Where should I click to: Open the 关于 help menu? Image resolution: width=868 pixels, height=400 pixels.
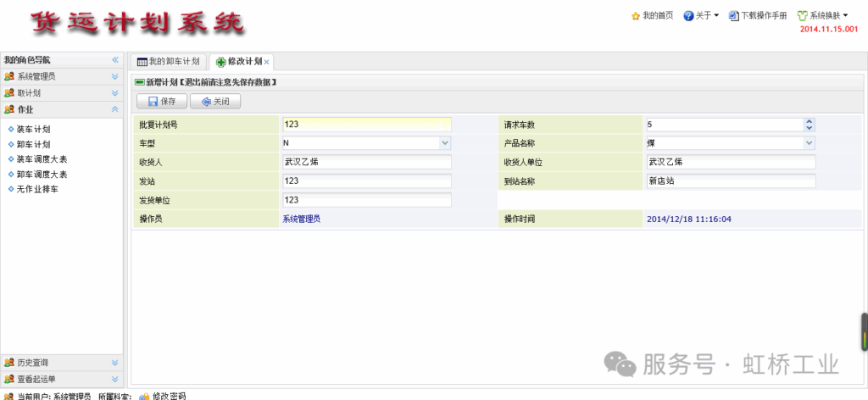[700, 16]
